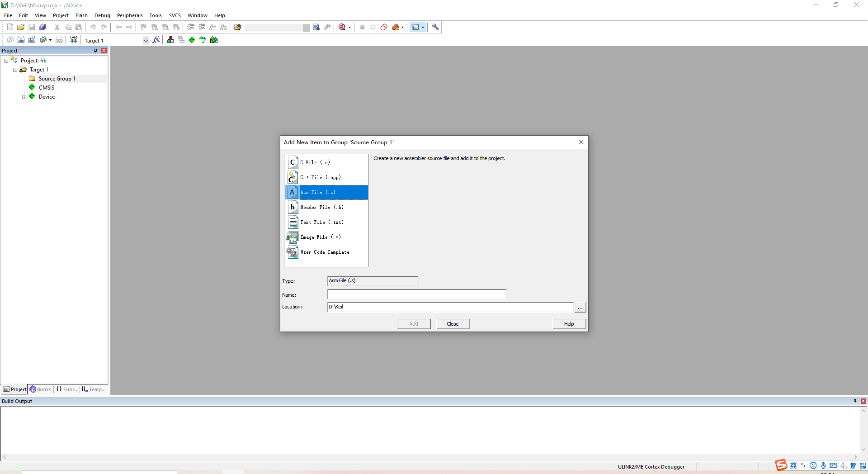868x474 pixels.
Task: Select the Asm File (.s) list item
Action: coord(326,192)
